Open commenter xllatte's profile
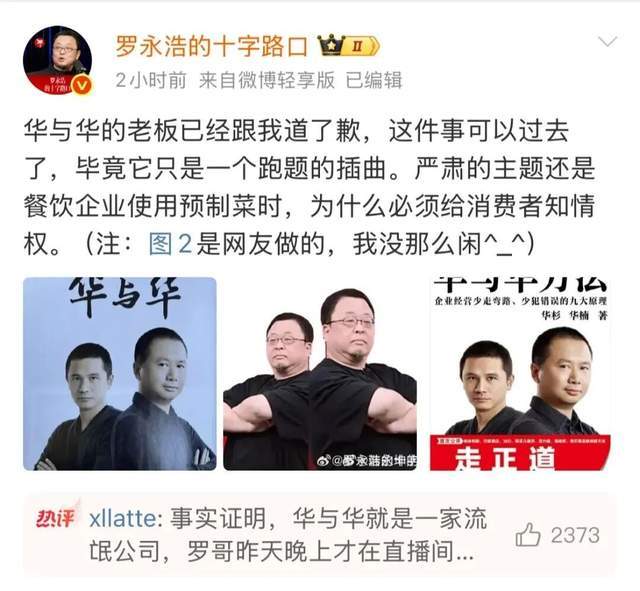640x591 pixels. pos(122,519)
